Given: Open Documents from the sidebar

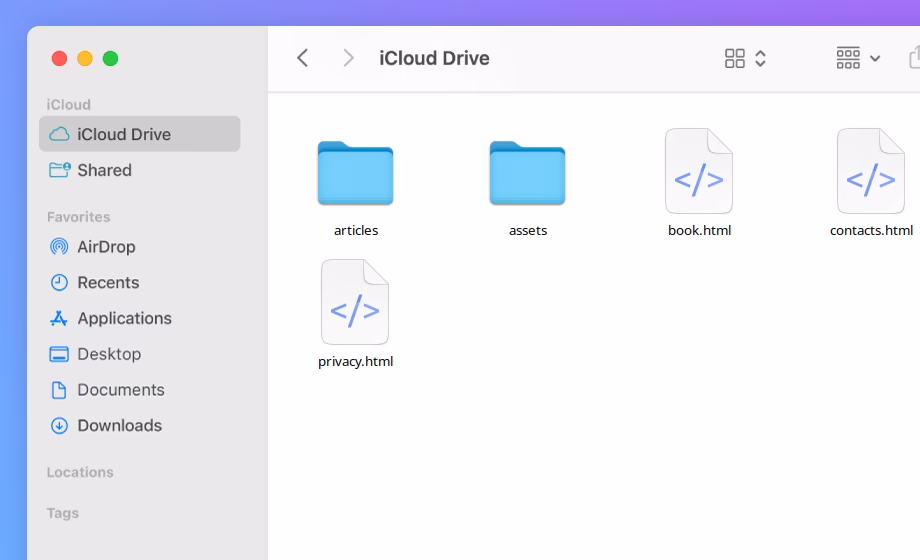Looking at the screenshot, I should click(120, 390).
